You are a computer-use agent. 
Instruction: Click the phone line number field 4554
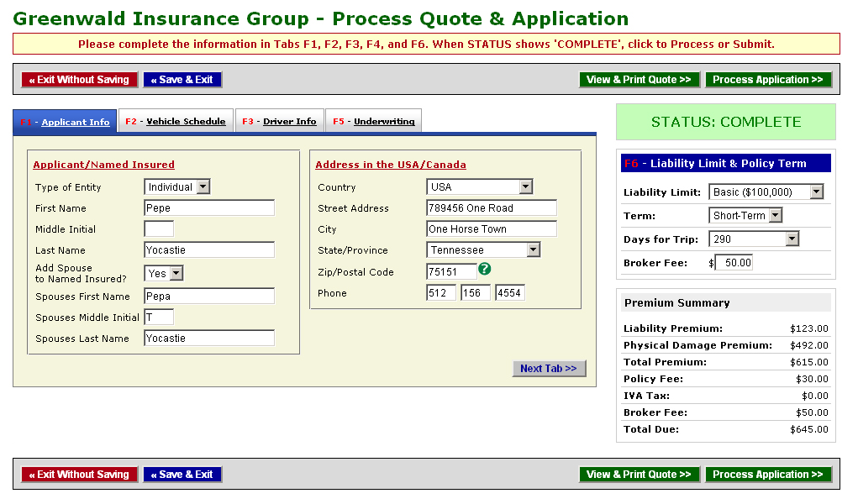pyautogui.click(x=510, y=293)
